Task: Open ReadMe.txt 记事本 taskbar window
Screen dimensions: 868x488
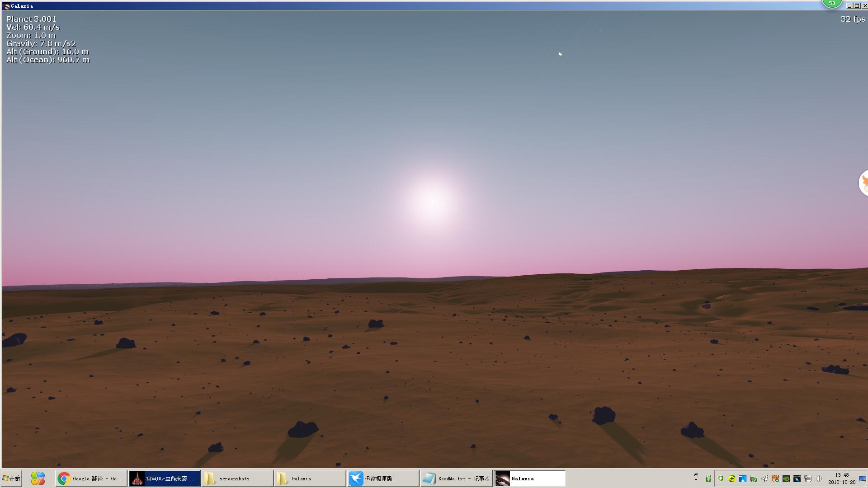Action: 456,478
